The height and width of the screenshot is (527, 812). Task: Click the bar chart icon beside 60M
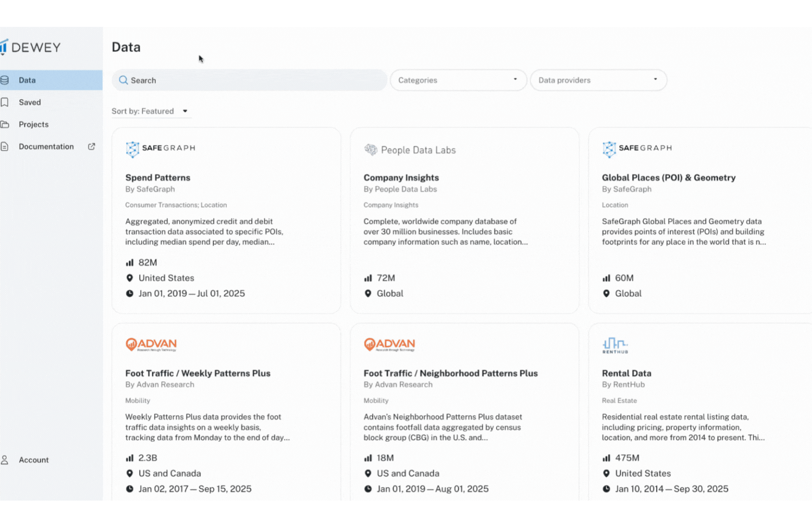[606, 278]
